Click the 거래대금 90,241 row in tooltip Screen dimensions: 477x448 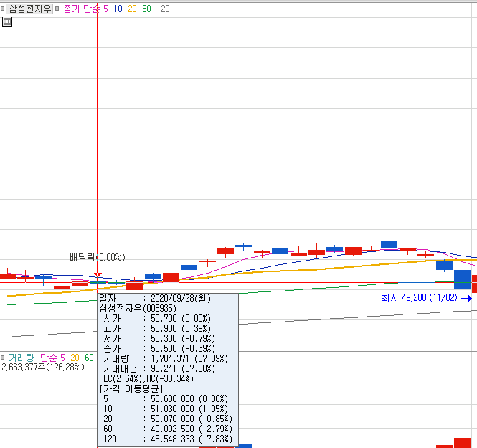pyautogui.click(x=159, y=368)
